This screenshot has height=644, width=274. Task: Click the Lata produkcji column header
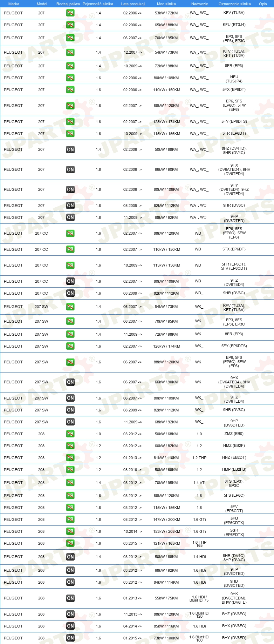(x=133, y=4)
